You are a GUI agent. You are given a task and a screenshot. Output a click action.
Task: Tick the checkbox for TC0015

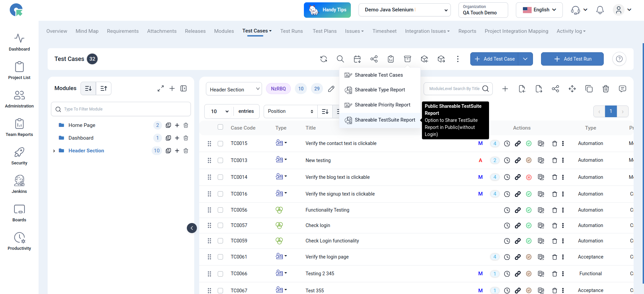tap(220, 144)
